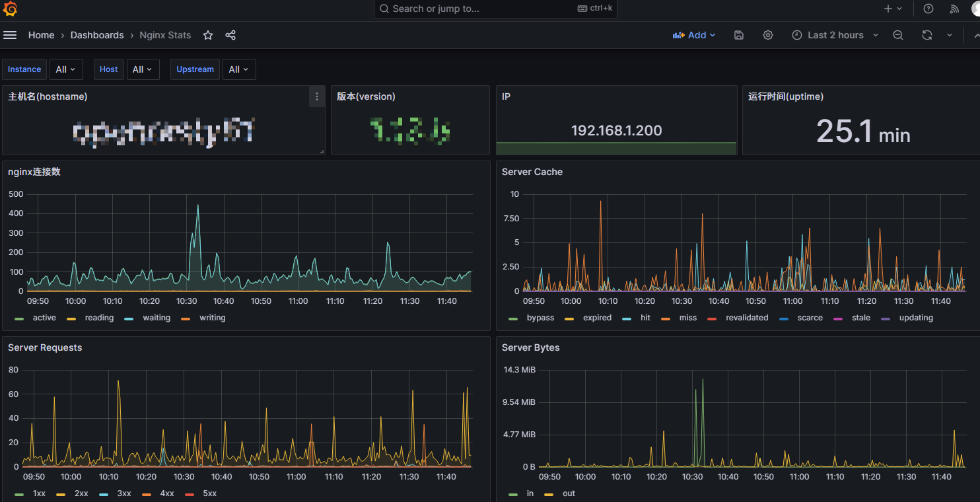Open the news feed RSS icon
The height and width of the screenshot is (502, 980).
pos(954,9)
